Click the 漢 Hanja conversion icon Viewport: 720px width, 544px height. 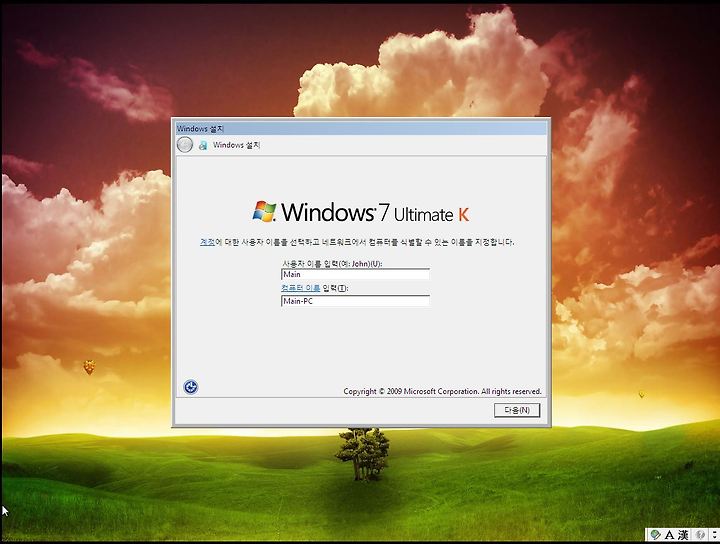(x=683, y=535)
